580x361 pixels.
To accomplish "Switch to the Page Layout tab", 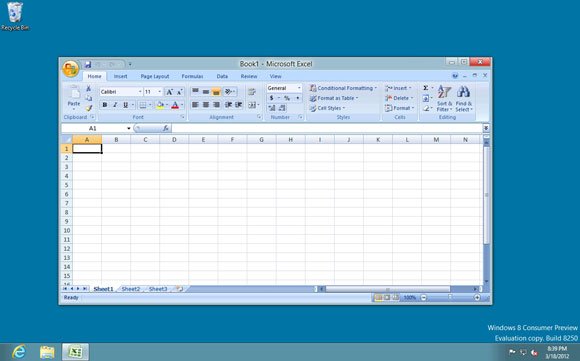I will pyautogui.click(x=155, y=76).
